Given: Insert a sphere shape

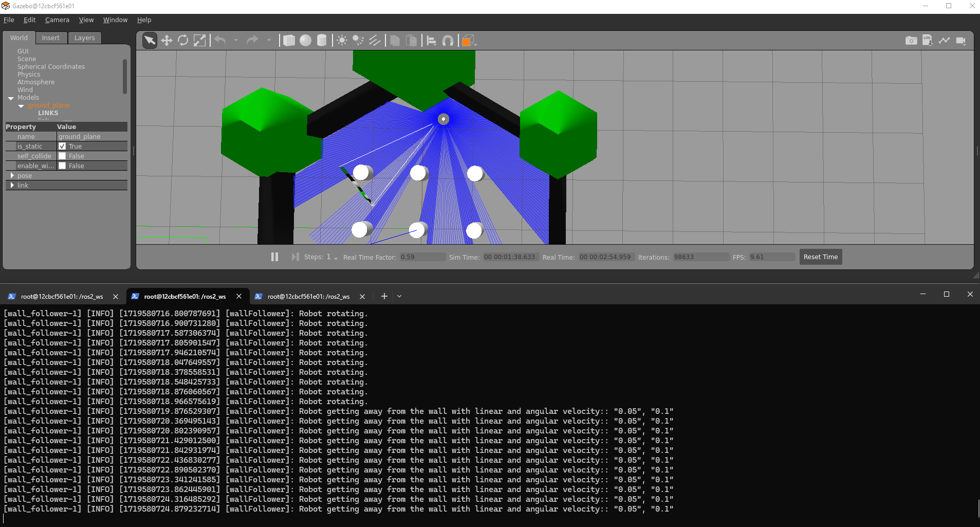Looking at the screenshot, I should (305, 41).
